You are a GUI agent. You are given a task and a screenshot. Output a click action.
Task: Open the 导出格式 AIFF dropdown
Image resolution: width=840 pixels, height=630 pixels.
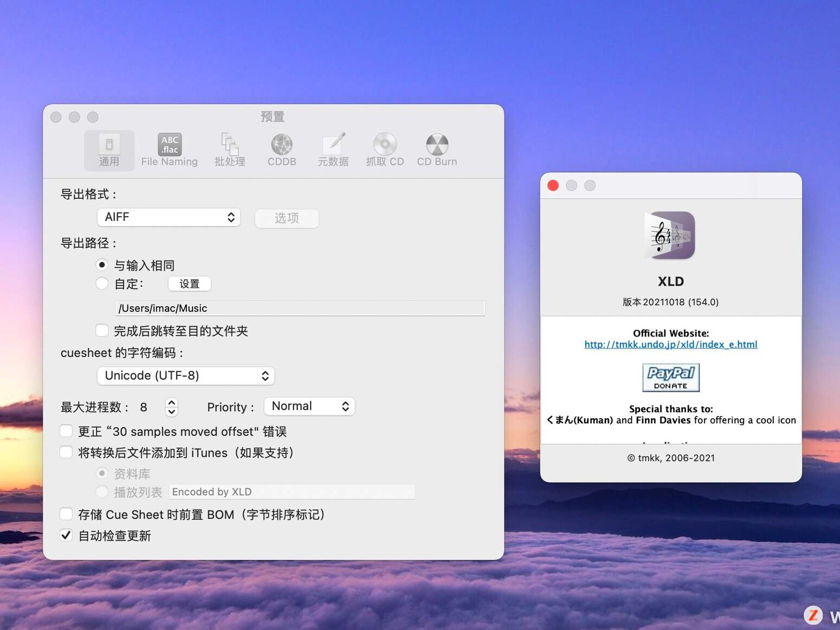click(x=169, y=217)
